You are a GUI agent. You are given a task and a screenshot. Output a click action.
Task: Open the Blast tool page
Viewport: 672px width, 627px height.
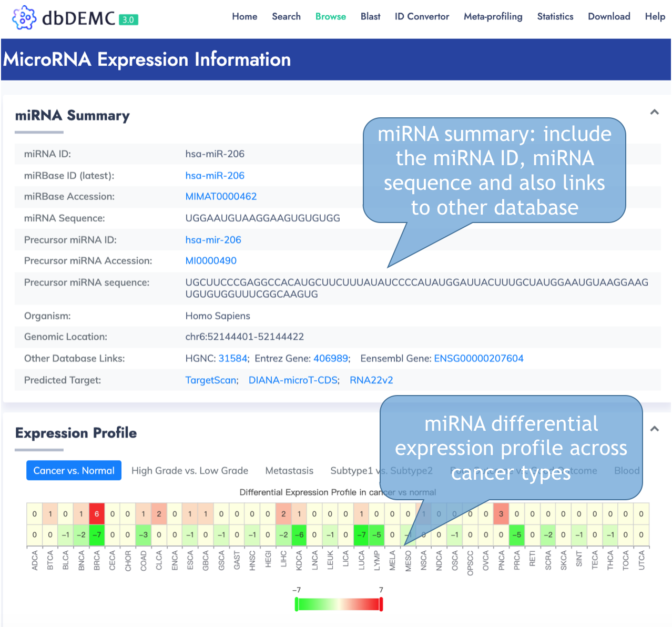[x=370, y=16]
